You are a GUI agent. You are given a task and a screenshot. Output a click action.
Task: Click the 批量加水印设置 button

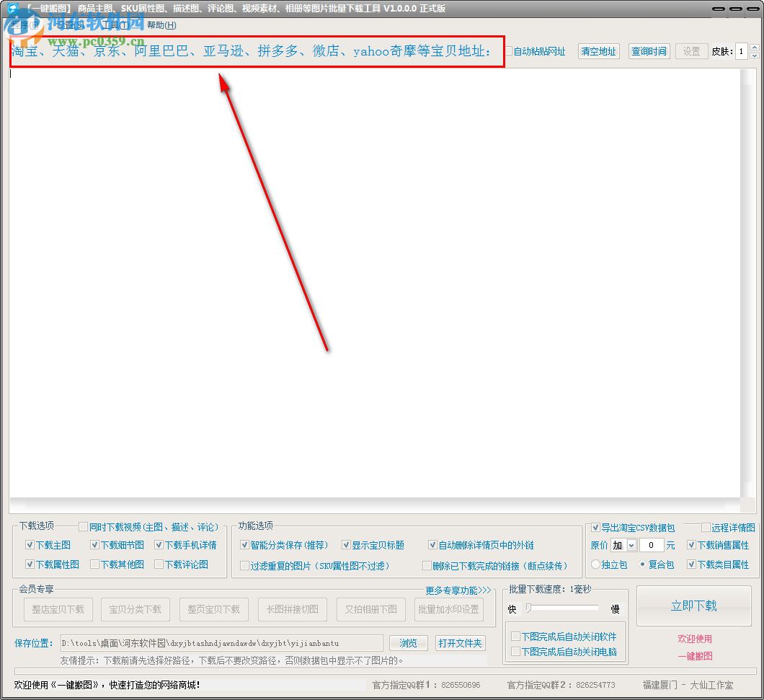[448, 609]
